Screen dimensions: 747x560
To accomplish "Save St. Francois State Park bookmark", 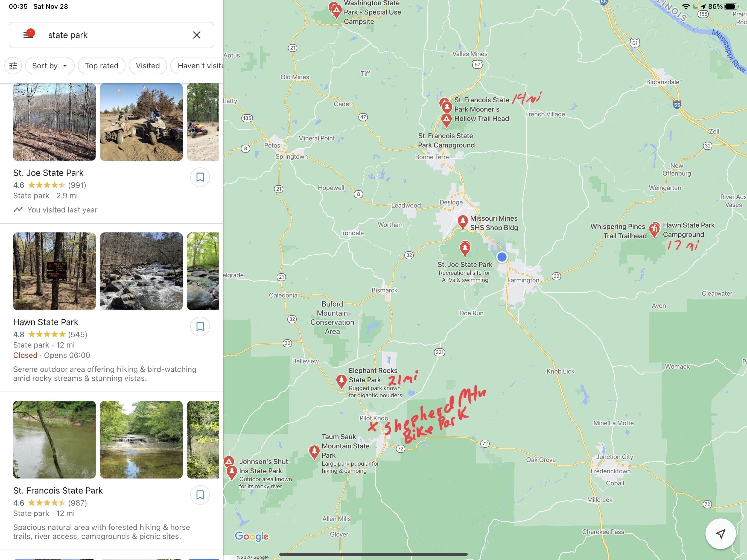I will (x=200, y=495).
